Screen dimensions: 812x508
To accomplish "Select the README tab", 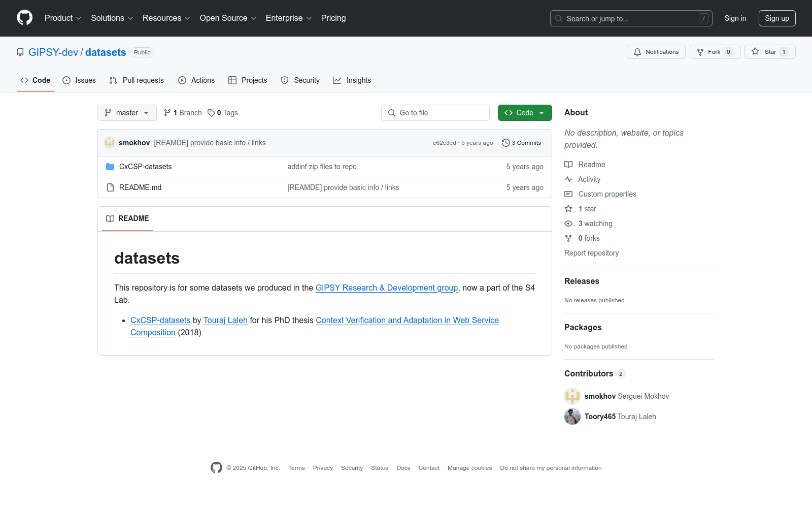I will pos(127,218).
